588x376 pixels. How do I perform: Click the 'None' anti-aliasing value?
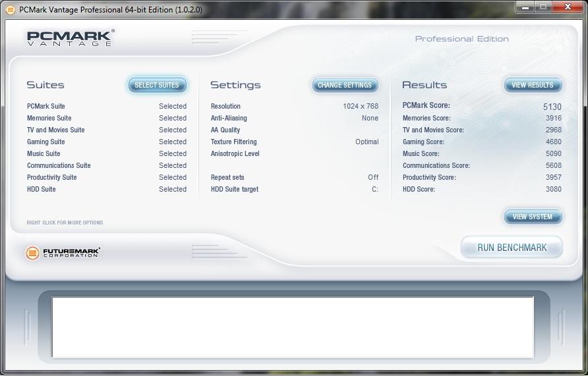[x=370, y=118]
